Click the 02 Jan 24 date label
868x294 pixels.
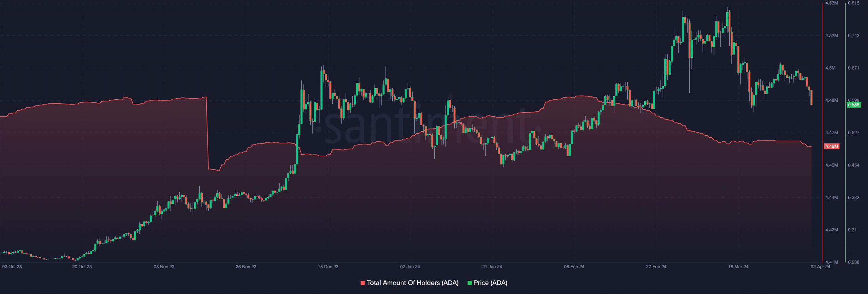point(410,267)
